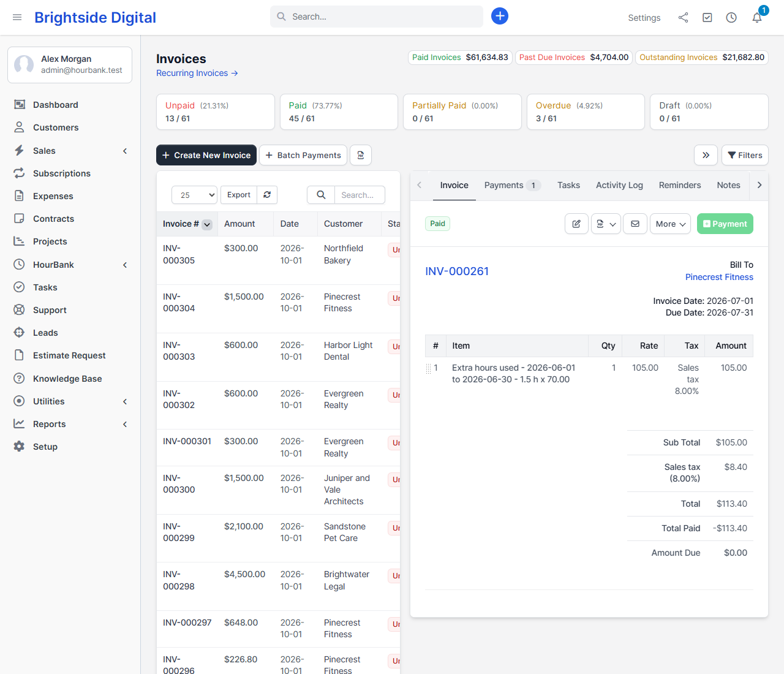Click the blue plus quick-create button
Viewport: 784px width, 674px height.
[500, 16]
